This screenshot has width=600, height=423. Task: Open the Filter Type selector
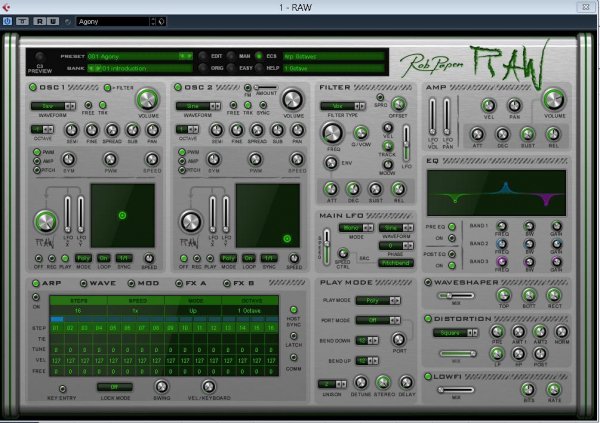[342, 106]
